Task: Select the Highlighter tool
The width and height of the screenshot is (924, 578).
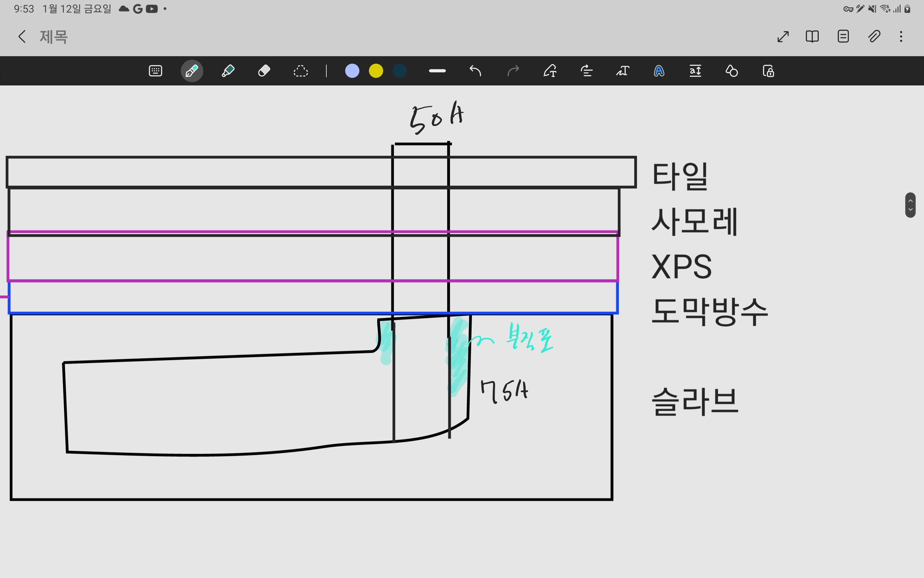Action: pos(228,71)
